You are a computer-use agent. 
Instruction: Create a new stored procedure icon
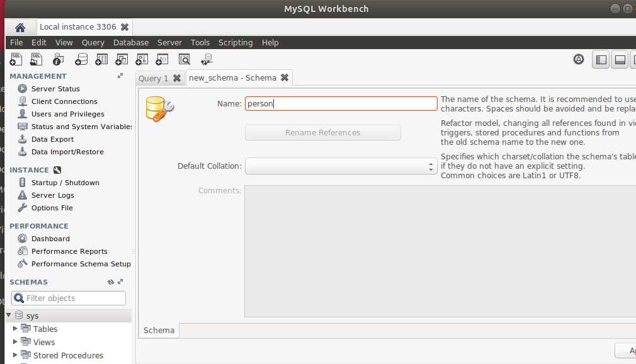[142, 59]
